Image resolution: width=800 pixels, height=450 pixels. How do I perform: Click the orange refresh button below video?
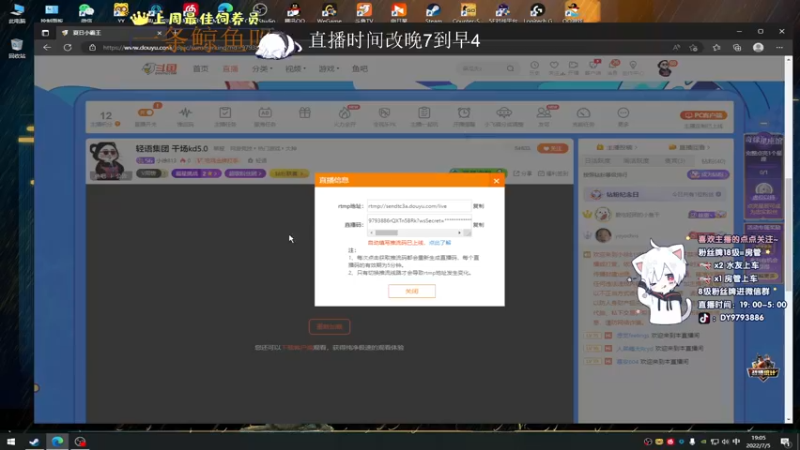[x=329, y=327]
